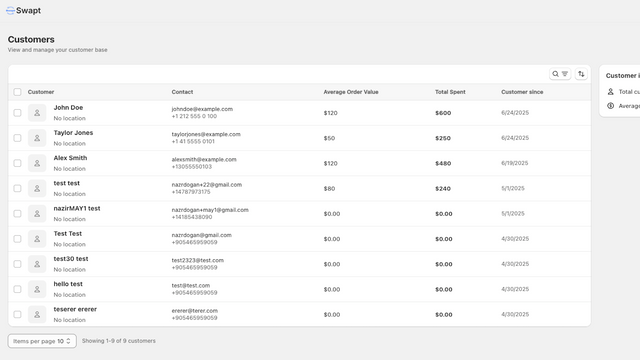The height and width of the screenshot is (360, 640).
Task: Click the Customer since column header
Action: tap(522, 92)
